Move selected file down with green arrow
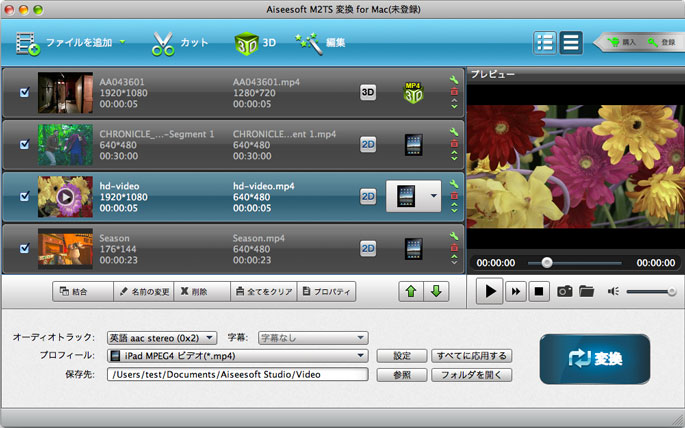The image size is (685, 428). click(x=435, y=291)
